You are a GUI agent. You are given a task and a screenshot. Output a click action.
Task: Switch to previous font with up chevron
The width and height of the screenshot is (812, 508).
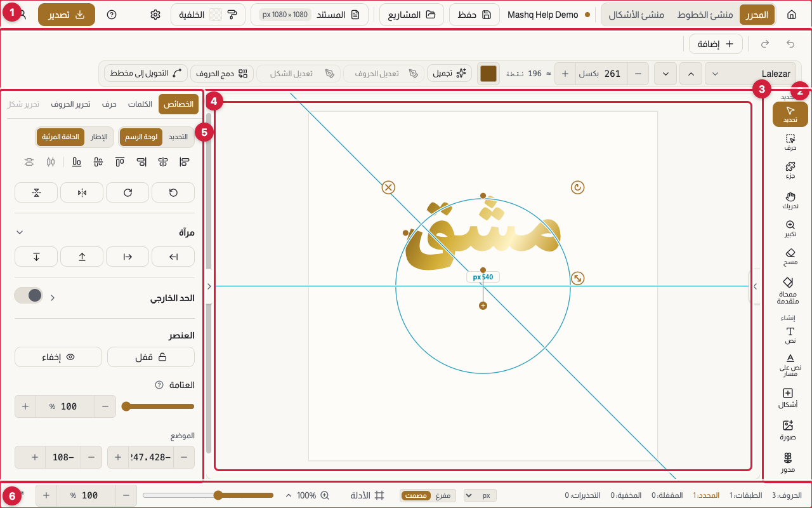pyautogui.click(x=690, y=74)
